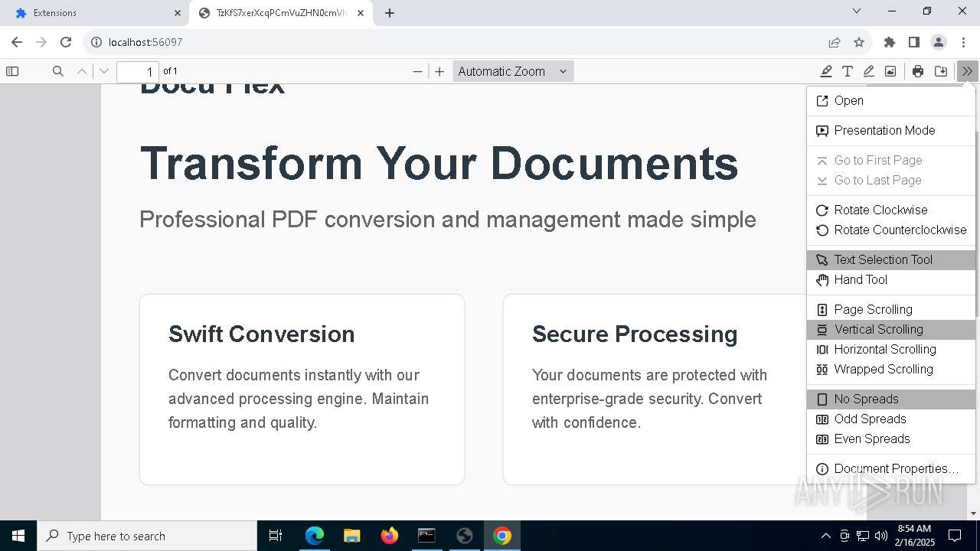The image size is (980, 551).
Task: Open Chrome three-dot menu
Action: pos(963,42)
